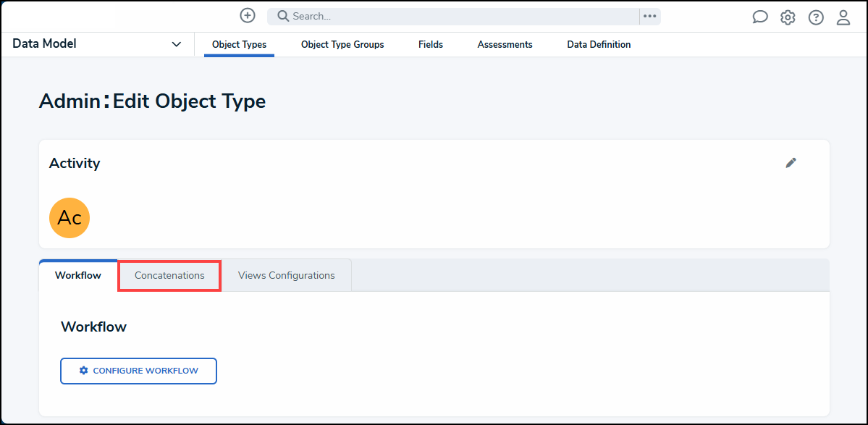Click the pencil edit icon for Activity

point(791,163)
